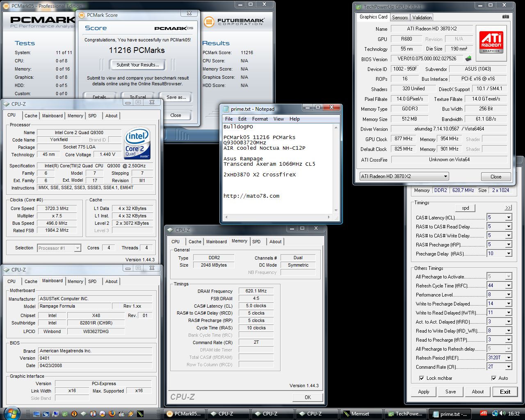Image resolution: width=525 pixels, height=420 pixels.
Task: Click orange info icon in quick launch
Action: coord(74,414)
